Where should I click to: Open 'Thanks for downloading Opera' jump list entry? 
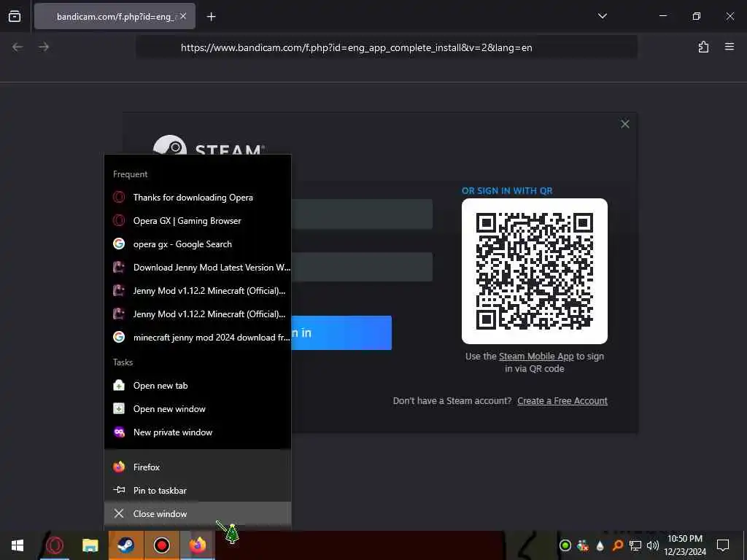tap(198, 197)
